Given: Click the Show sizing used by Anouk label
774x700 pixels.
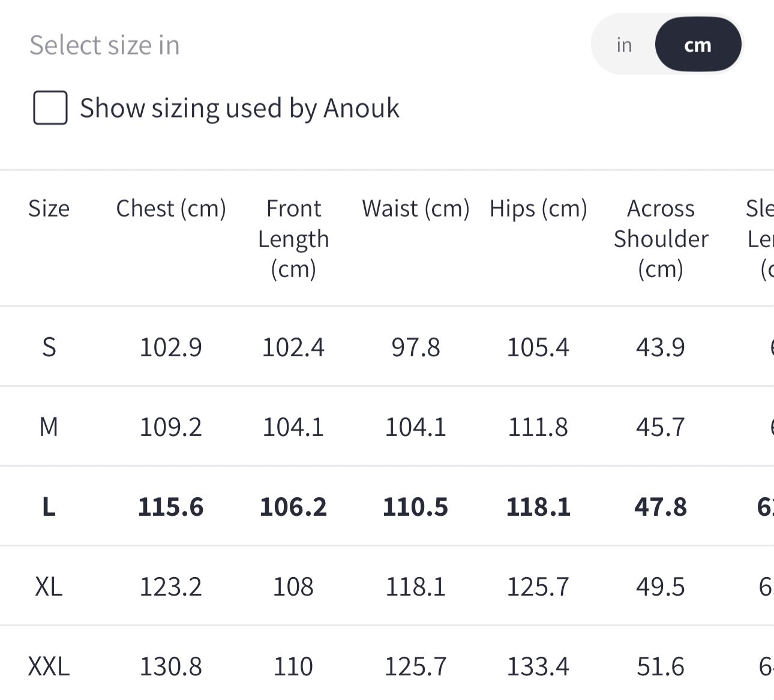Looking at the screenshot, I should [x=239, y=109].
